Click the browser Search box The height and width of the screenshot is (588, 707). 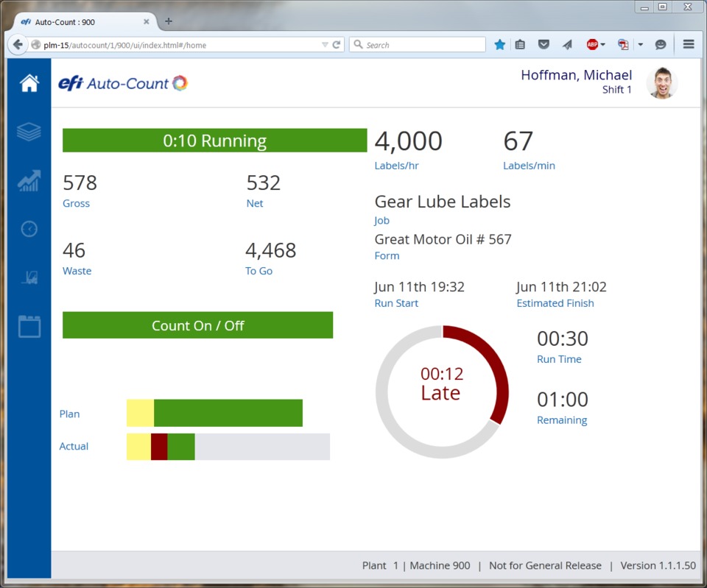coord(417,45)
